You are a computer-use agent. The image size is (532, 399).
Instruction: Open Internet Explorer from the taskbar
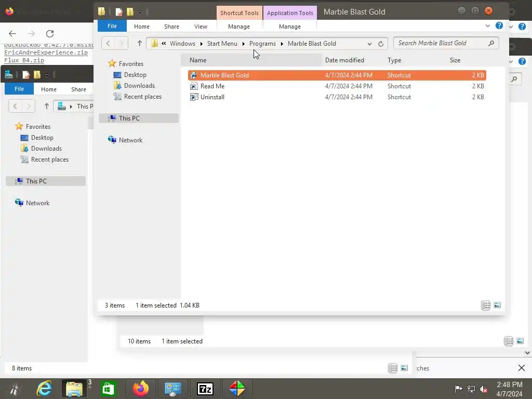pyautogui.click(x=45, y=389)
